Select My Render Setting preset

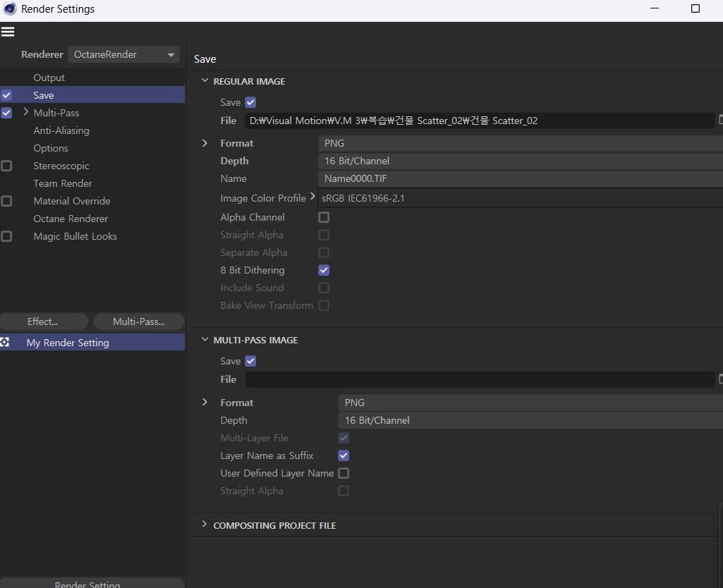(92, 343)
